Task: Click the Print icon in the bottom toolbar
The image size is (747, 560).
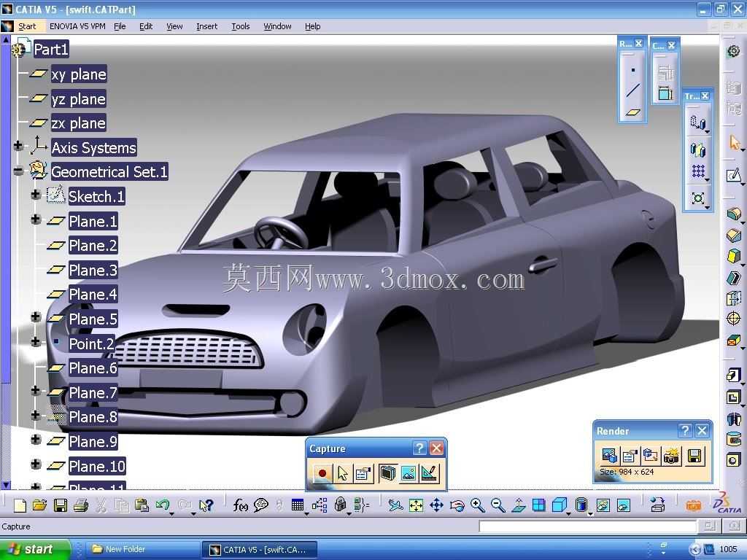Action: click(x=80, y=505)
